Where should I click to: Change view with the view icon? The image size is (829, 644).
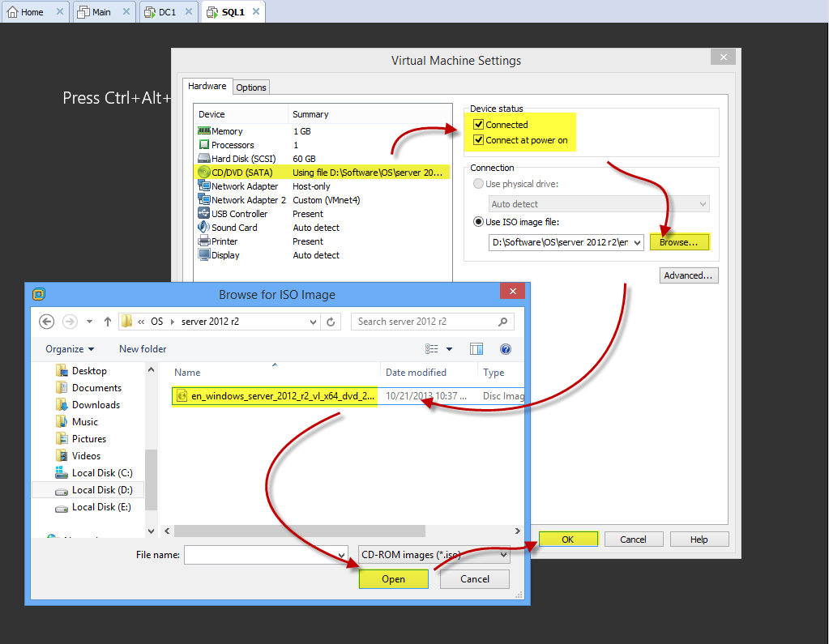click(x=431, y=348)
